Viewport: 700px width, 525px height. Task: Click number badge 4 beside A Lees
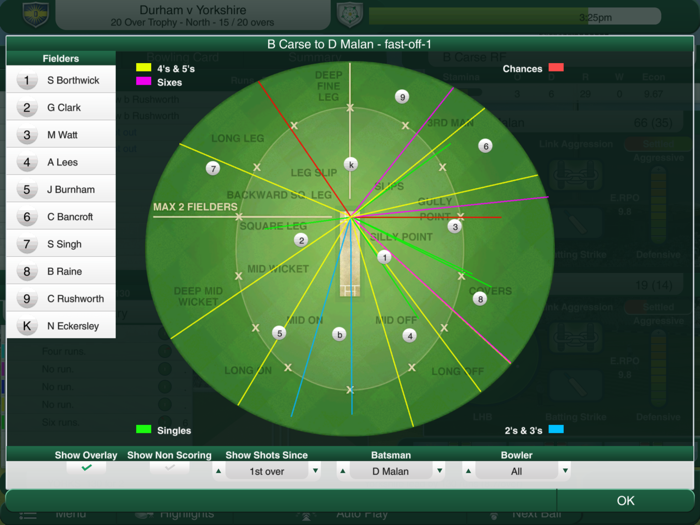27,162
